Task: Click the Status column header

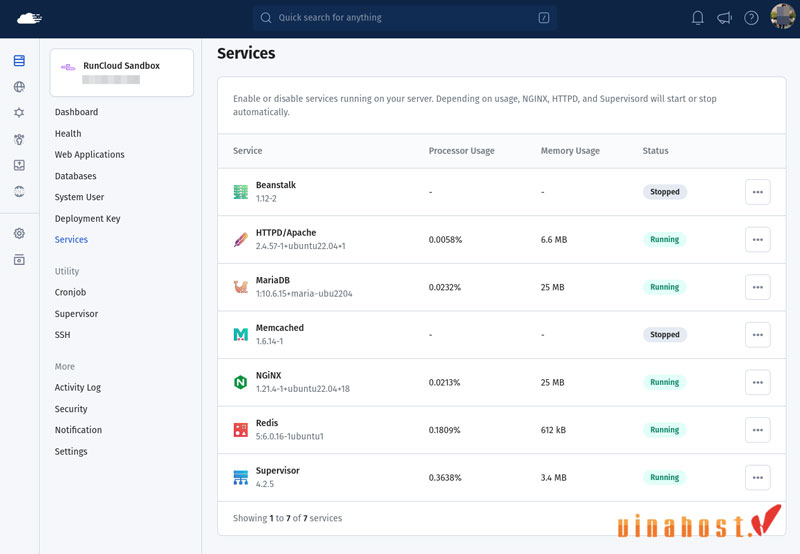Action: pos(655,150)
